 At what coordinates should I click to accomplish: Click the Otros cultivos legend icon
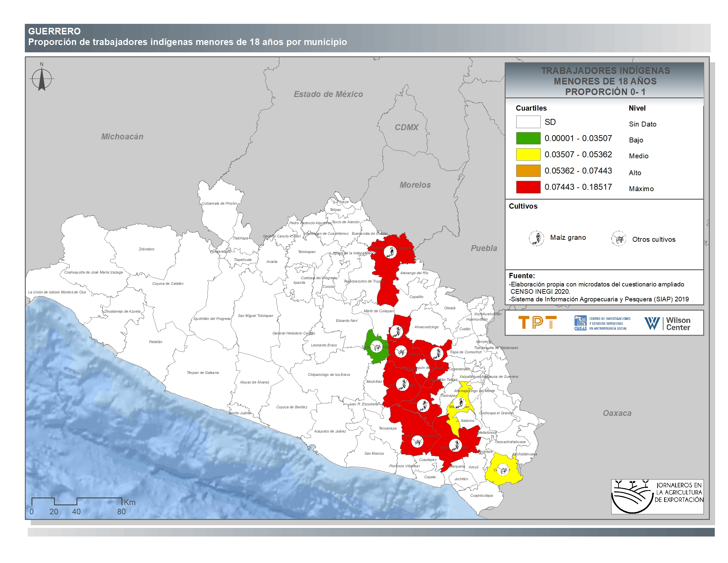(x=619, y=239)
